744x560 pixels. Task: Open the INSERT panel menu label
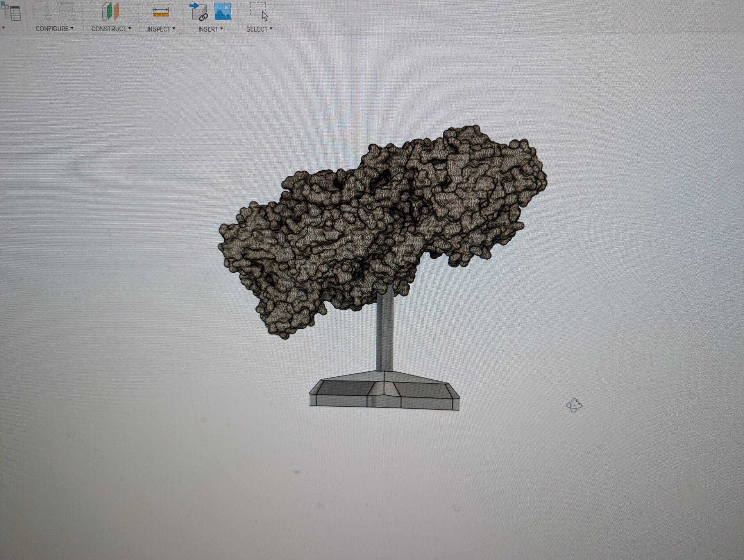pos(209,29)
